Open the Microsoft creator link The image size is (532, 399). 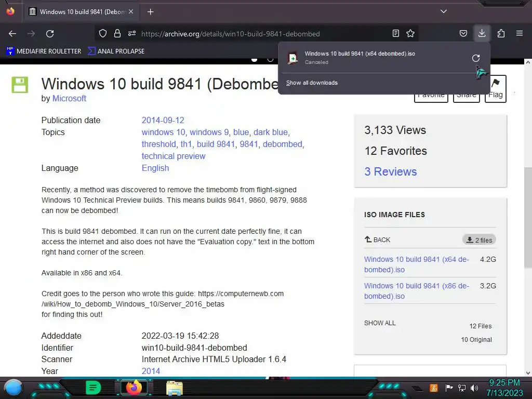pyautogui.click(x=69, y=98)
